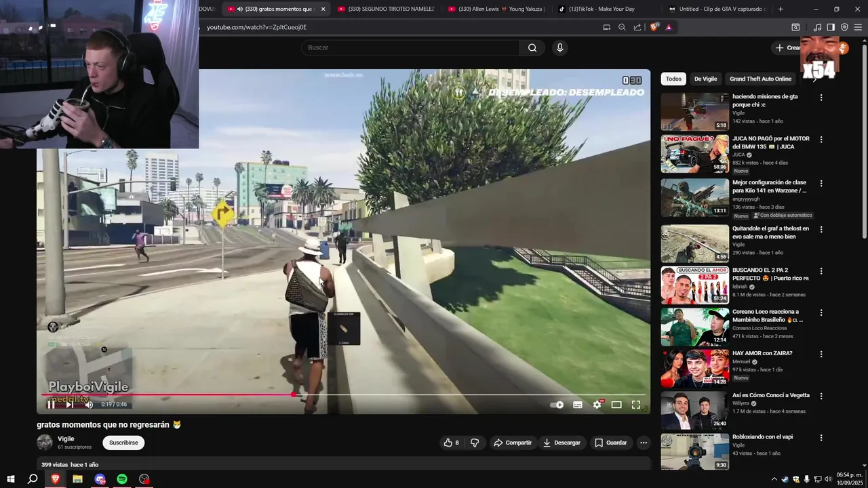Screen dimensions: 868x488
Task: Open options menu for Kilo 141 video
Action: point(821,183)
